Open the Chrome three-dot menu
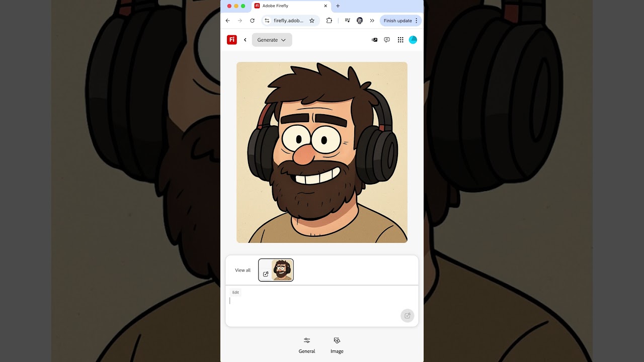 coord(417,21)
